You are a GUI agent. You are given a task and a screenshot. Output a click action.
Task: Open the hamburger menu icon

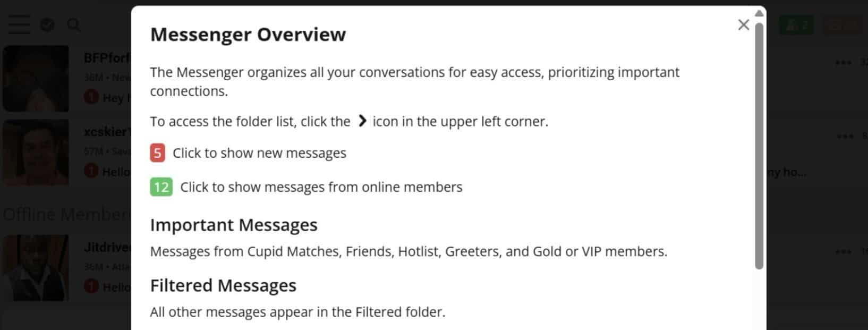[x=19, y=24]
